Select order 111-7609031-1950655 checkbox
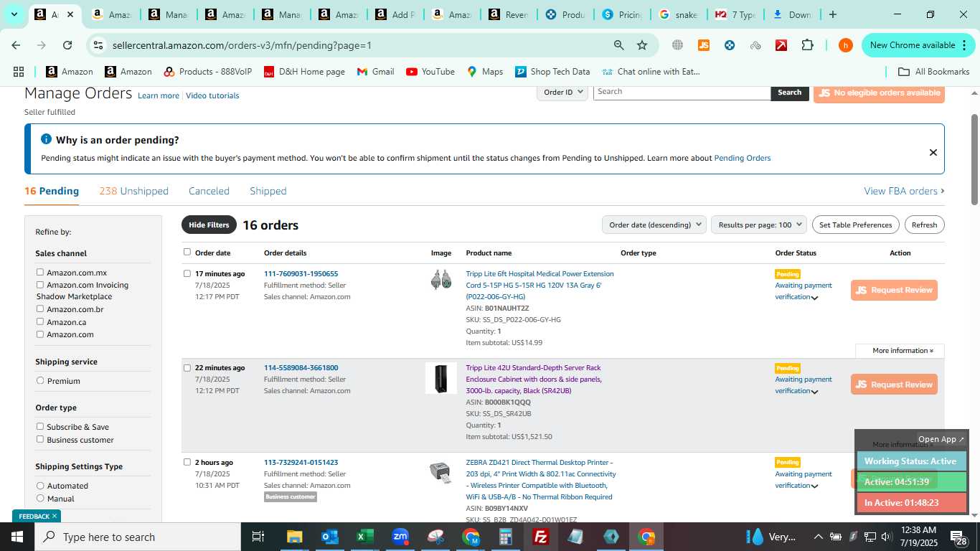Screen dimensions: 980x551 [x=187, y=273]
